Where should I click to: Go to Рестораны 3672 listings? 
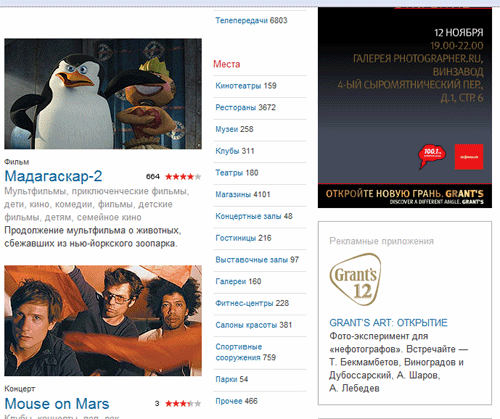[x=246, y=107]
